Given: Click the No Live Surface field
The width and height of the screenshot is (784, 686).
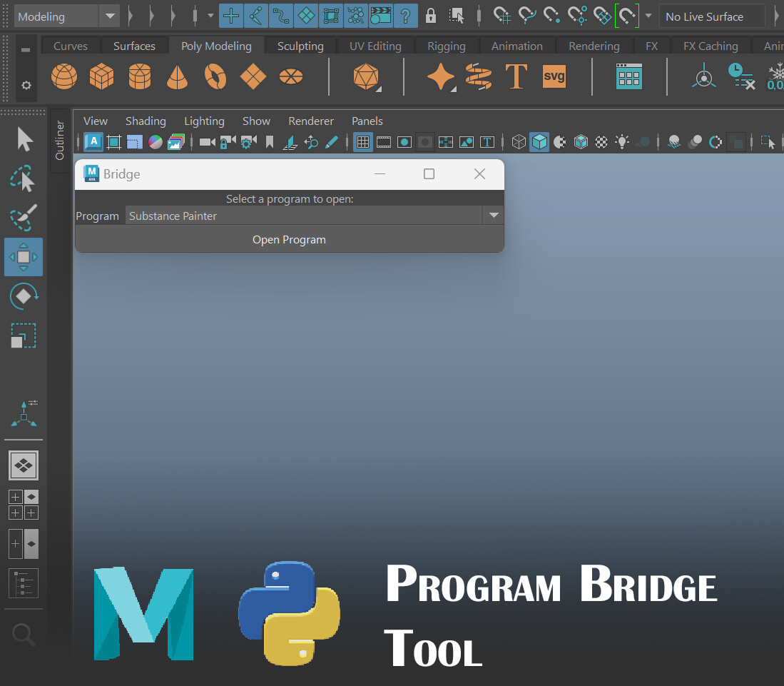Looking at the screenshot, I should click(711, 16).
